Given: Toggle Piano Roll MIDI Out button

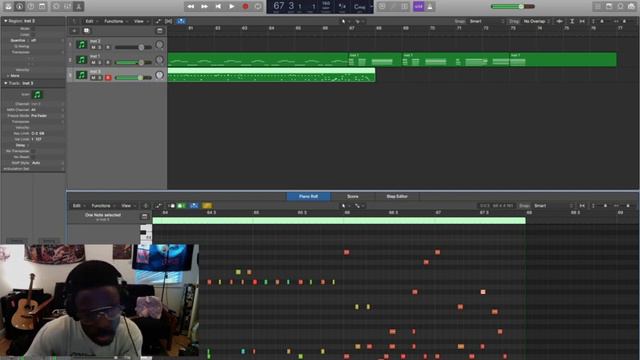Looking at the screenshot, I should click(181, 206).
